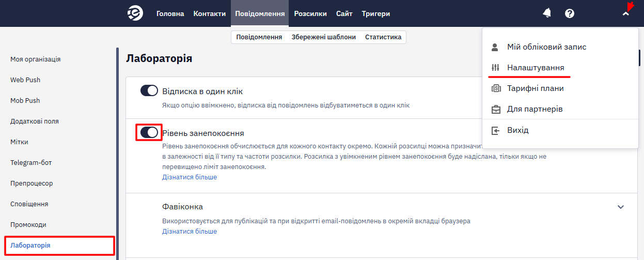Go to the Головна menu item
Image resolution: width=644 pixels, height=260 pixels.
tap(170, 13)
